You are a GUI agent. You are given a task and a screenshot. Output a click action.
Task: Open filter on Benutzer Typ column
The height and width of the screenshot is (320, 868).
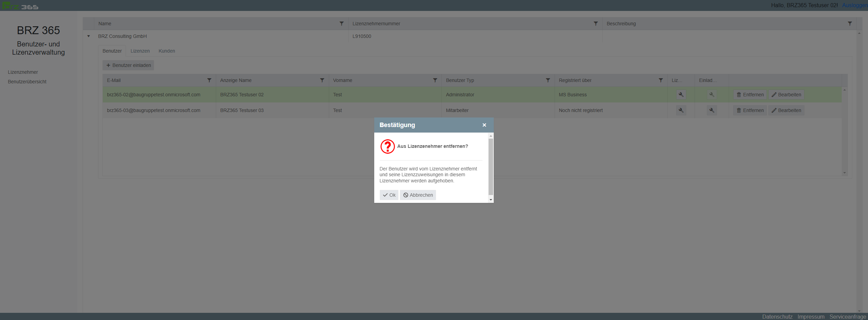[x=548, y=80]
